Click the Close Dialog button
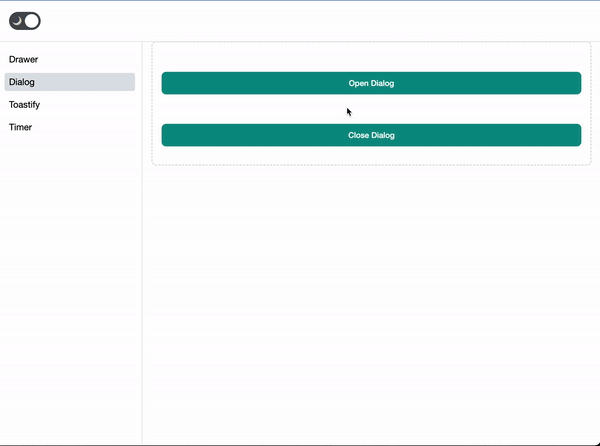The height and width of the screenshot is (446, 600). pyautogui.click(x=371, y=135)
